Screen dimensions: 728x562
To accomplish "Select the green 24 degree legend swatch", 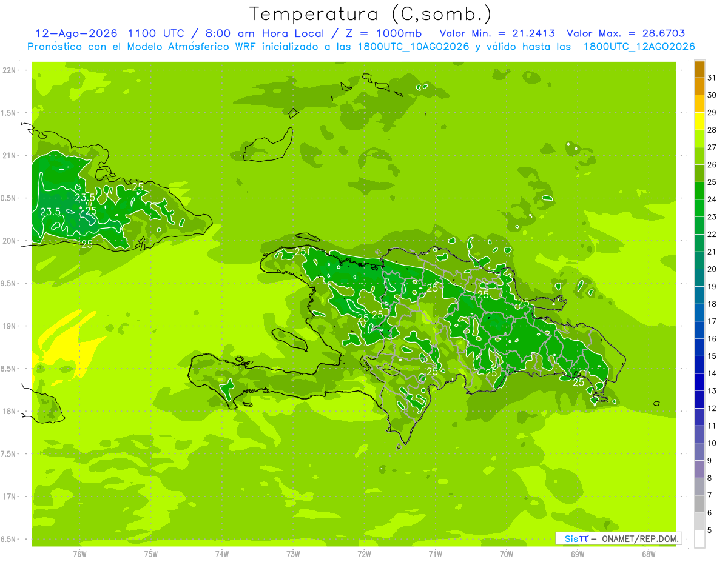I will (x=699, y=192).
